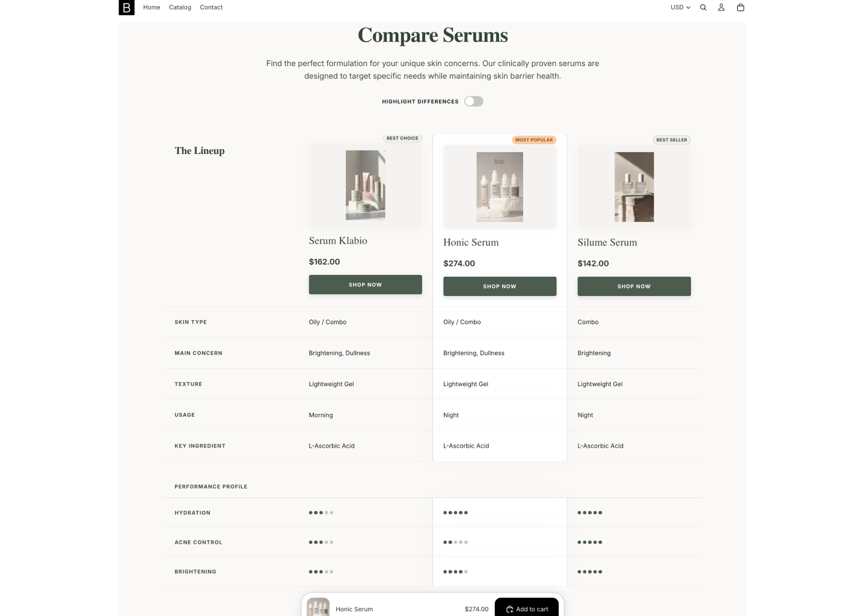
Task: Click the Combo skin type for Silume
Action: click(588, 322)
